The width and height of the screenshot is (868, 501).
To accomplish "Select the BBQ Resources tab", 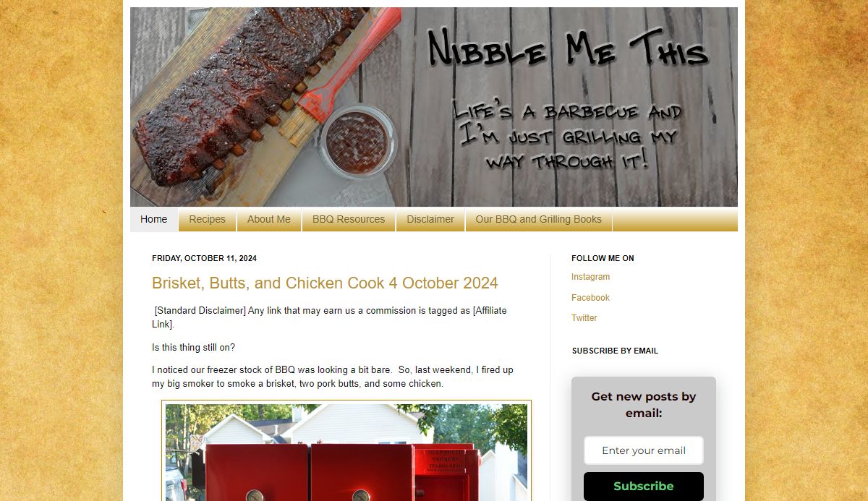I will 349,219.
